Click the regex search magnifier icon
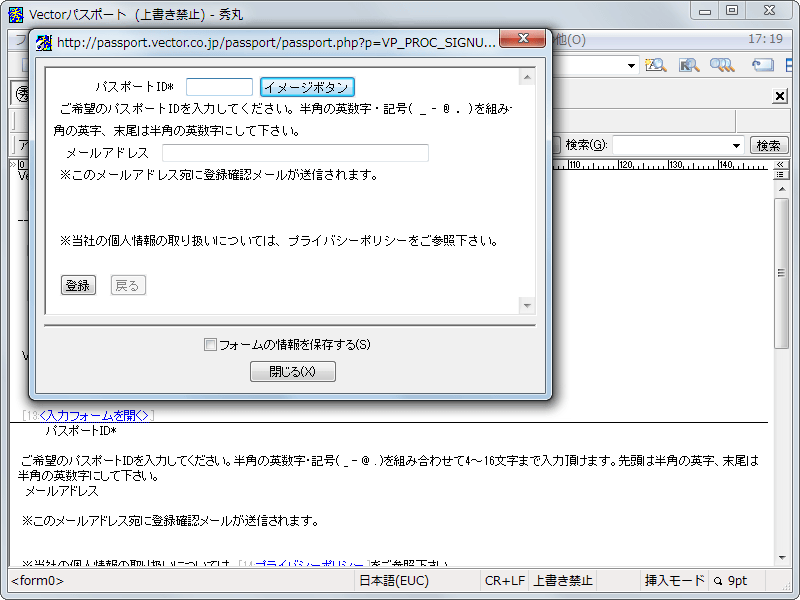The image size is (800, 600). [x=689, y=65]
